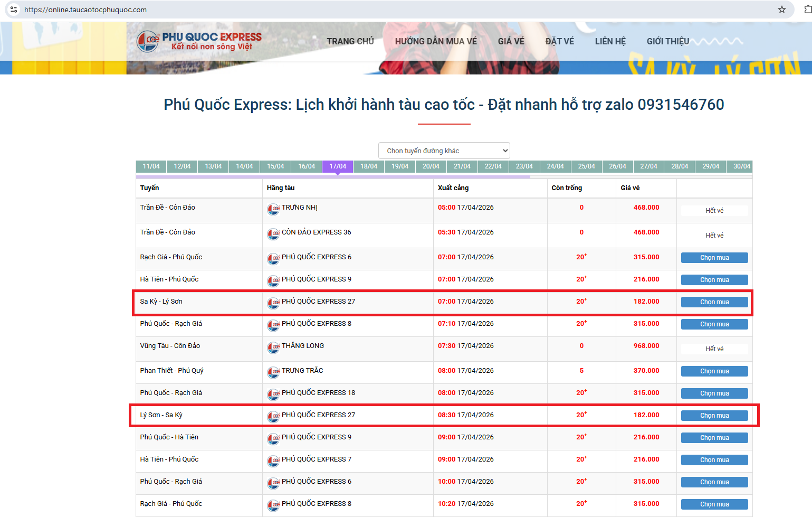Click the Thăng Long ship icon

[x=273, y=347]
